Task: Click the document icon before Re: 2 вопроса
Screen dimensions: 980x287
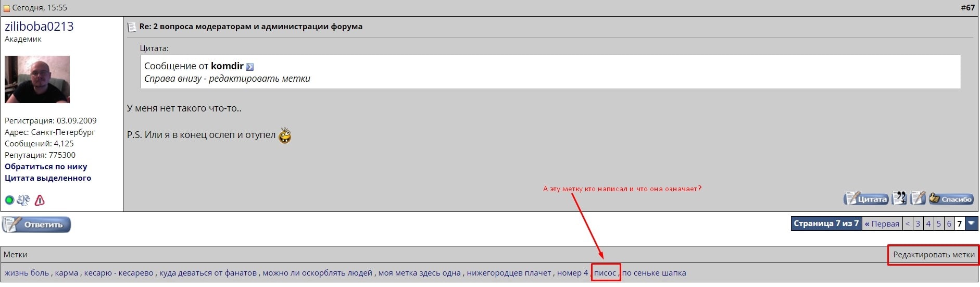Action: click(x=132, y=27)
